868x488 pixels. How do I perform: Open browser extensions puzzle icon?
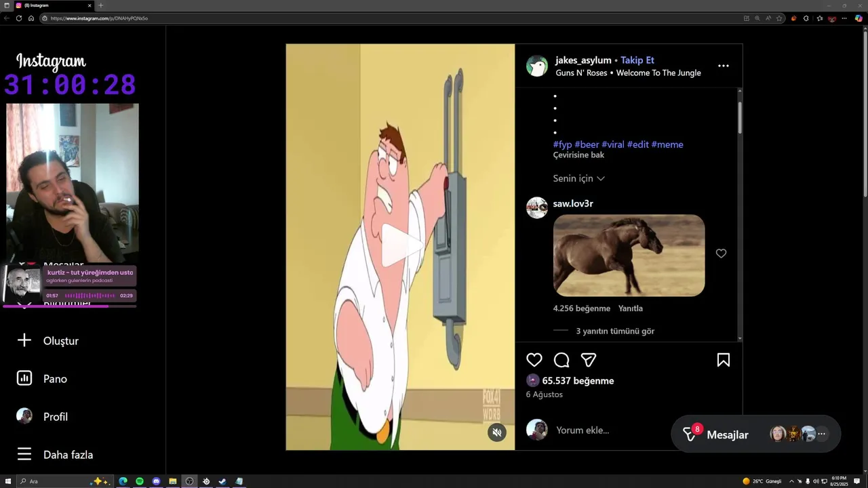point(806,18)
